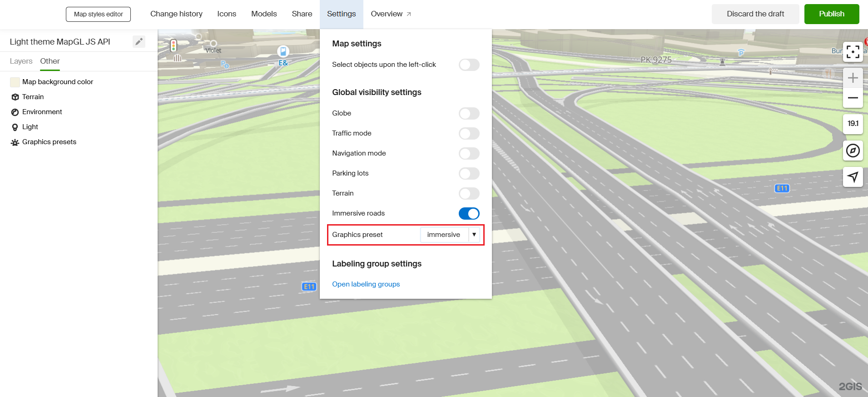Open the Overview external link menu
The image size is (868, 397).
click(391, 14)
